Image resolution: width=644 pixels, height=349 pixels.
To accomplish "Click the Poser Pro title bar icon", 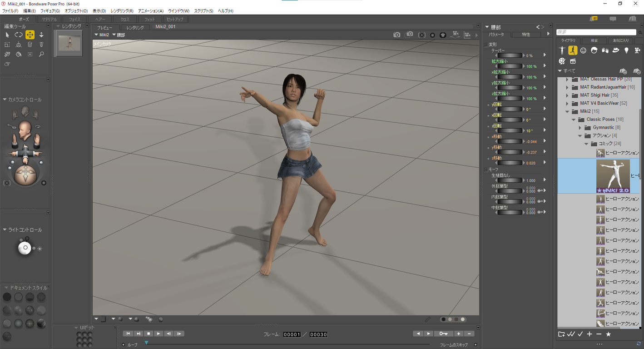I will coord(4,4).
